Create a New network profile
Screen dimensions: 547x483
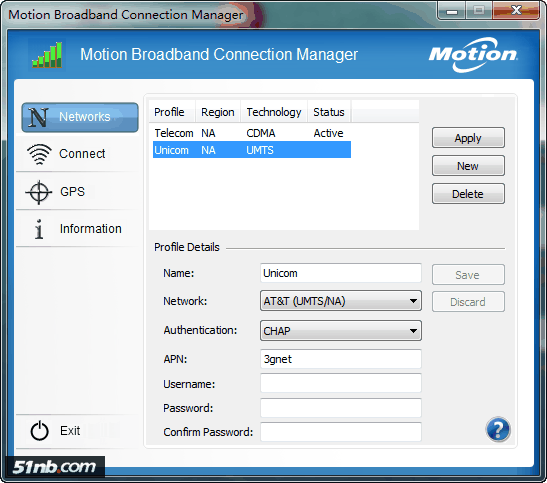point(468,166)
